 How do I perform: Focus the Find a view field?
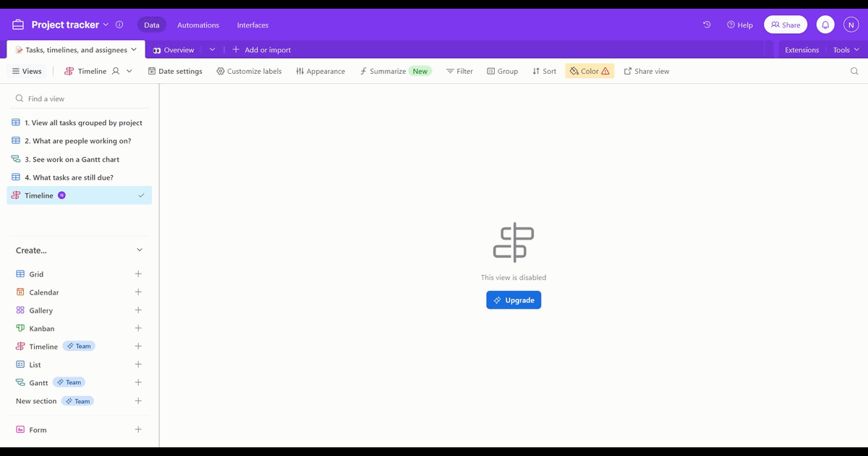coord(80,98)
